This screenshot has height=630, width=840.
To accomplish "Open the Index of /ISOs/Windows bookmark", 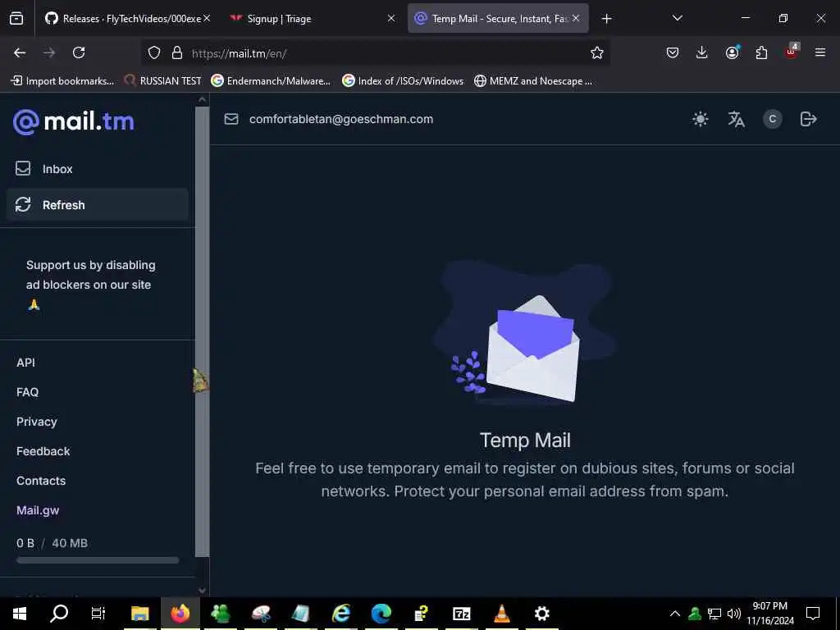I will (403, 81).
